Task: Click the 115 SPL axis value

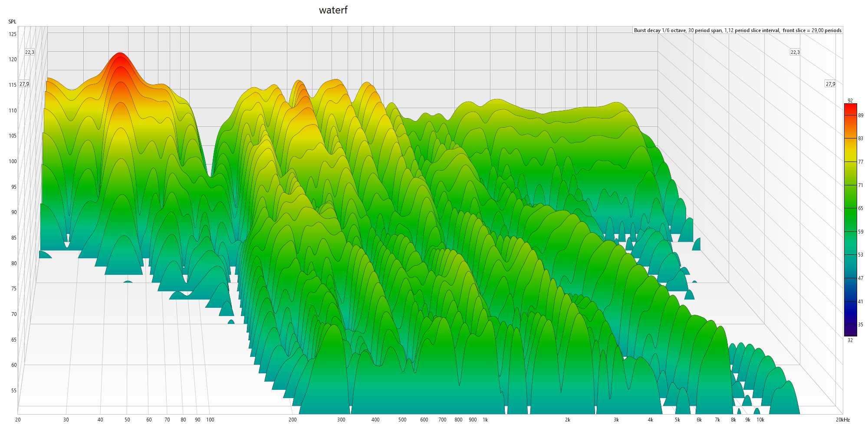Action: pyautogui.click(x=13, y=85)
